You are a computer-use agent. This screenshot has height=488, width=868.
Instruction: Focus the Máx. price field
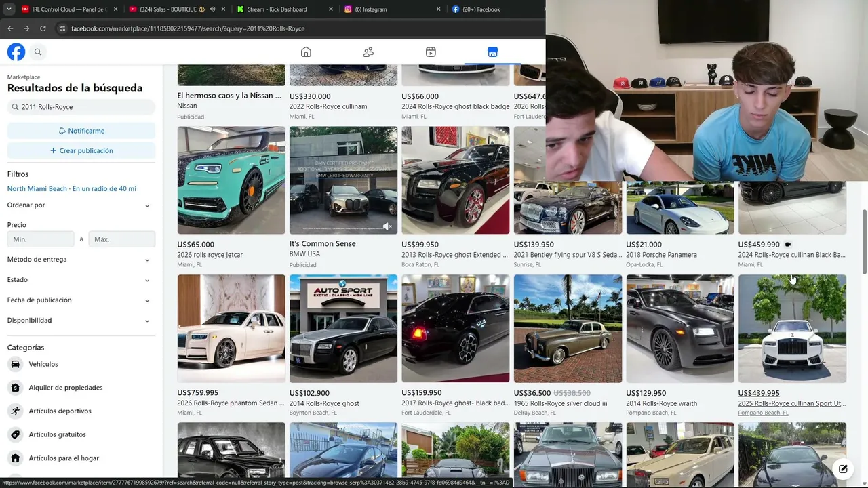(122, 239)
